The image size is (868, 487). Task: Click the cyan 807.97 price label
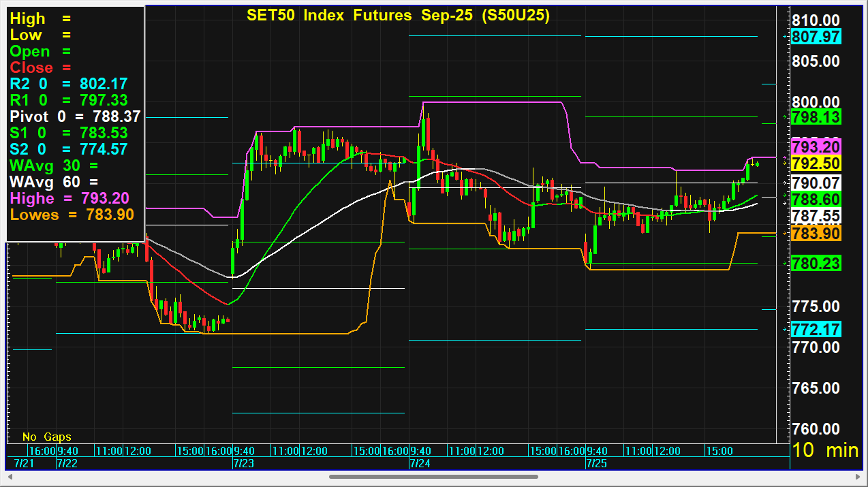(816, 37)
